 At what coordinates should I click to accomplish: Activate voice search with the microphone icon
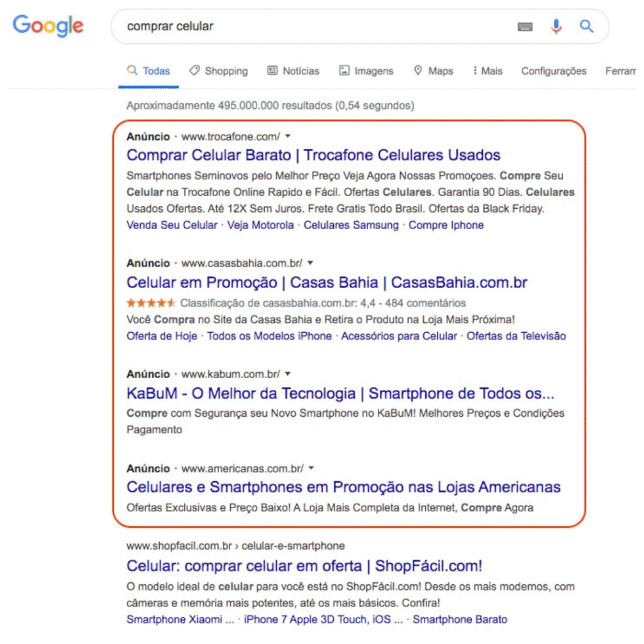click(555, 26)
